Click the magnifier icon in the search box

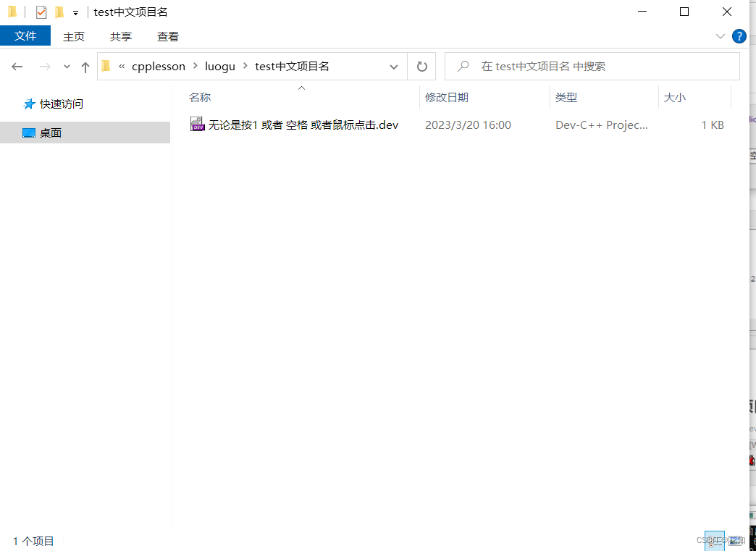[463, 66]
